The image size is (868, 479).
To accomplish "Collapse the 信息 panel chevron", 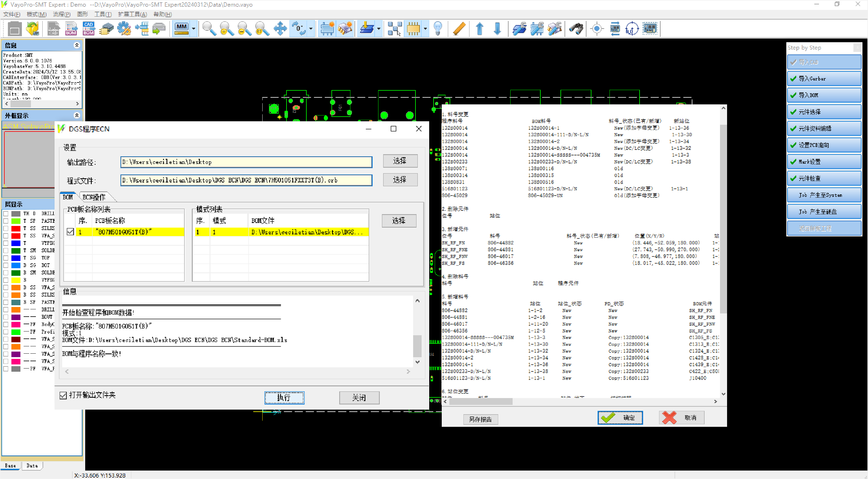I will coord(76,45).
